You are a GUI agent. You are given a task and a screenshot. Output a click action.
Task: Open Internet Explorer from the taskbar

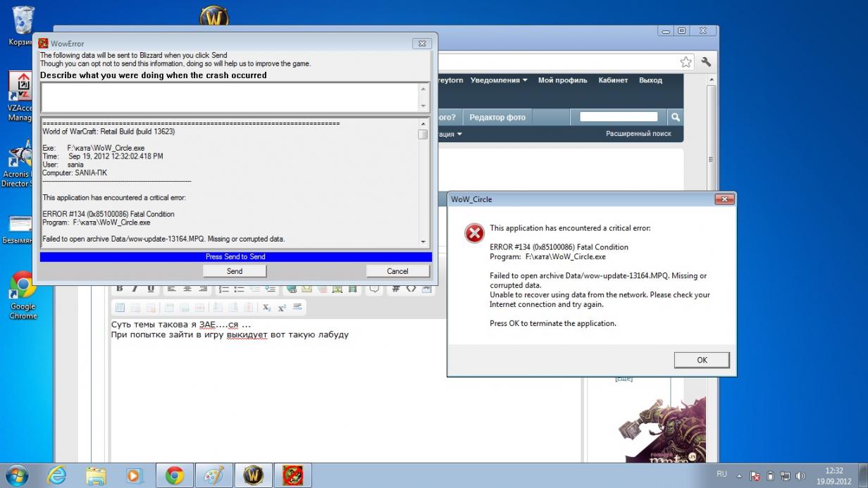56,476
